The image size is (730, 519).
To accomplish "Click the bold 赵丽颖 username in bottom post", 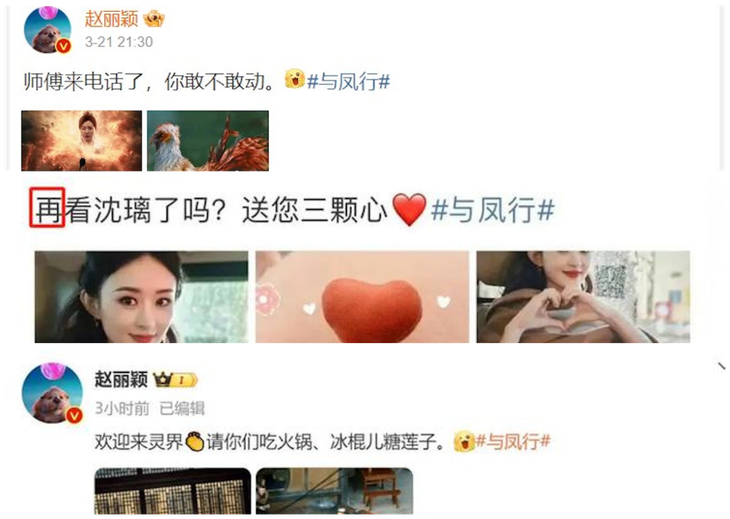I will click(121, 379).
